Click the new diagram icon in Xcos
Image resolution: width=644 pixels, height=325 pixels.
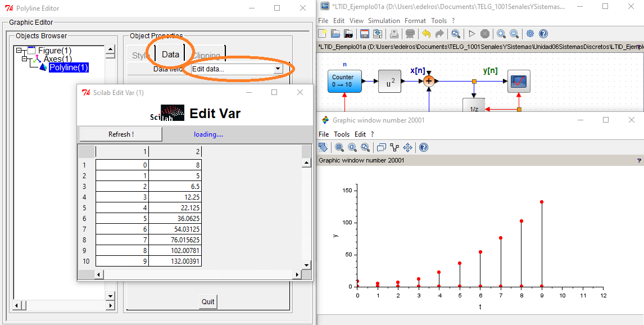click(x=323, y=34)
